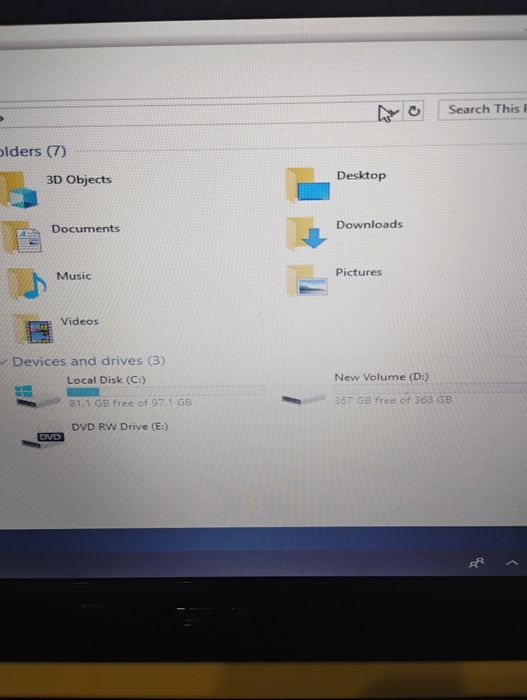
Task: Click the New Volume (D:) usage bar
Action: pyautogui.click(x=430, y=388)
